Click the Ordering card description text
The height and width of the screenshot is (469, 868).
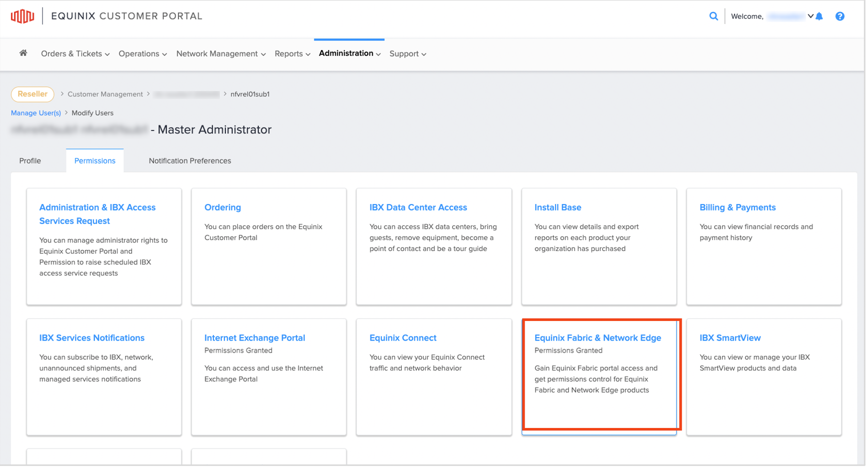[x=263, y=232]
